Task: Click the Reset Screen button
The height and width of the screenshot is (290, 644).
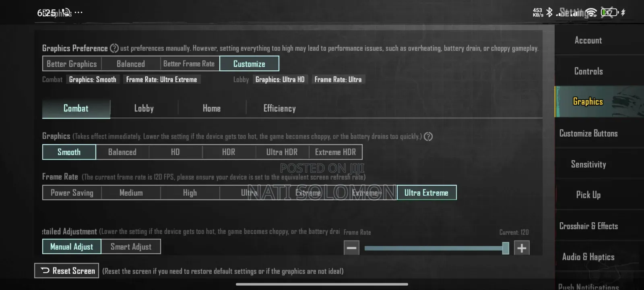Action: (x=67, y=271)
